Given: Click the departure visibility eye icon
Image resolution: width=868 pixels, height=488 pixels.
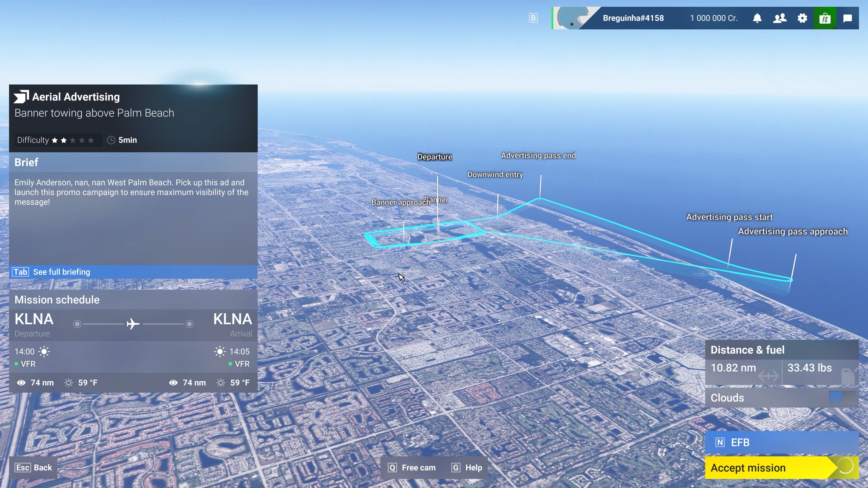Looking at the screenshot, I should (21, 382).
